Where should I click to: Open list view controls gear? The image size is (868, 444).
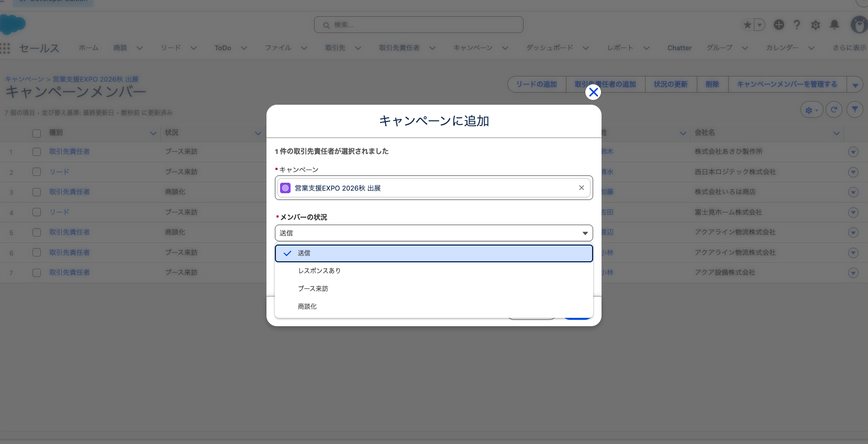pos(811,109)
